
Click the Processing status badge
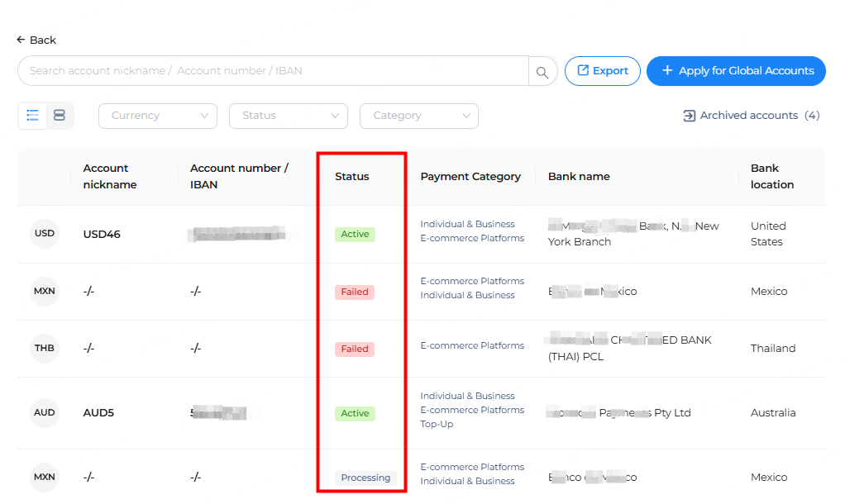coord(365,478)
